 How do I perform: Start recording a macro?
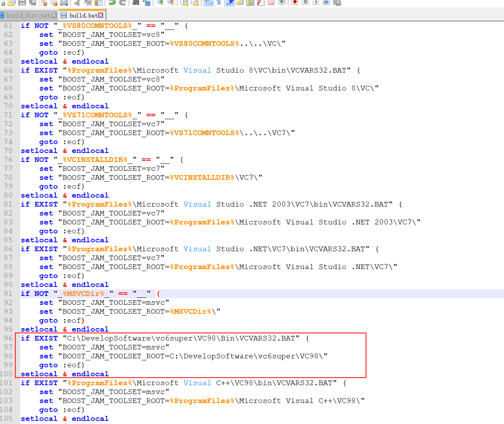coord(295,2)
